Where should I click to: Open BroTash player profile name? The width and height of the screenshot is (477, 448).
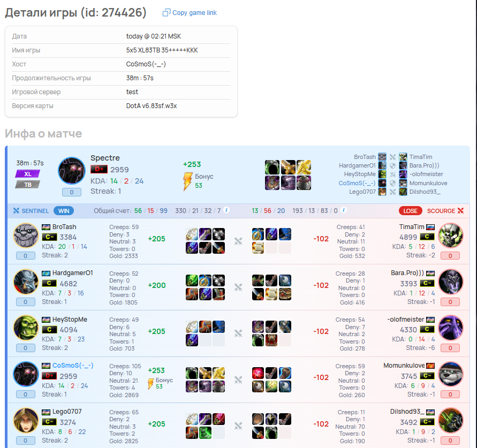tap(64, 227)
